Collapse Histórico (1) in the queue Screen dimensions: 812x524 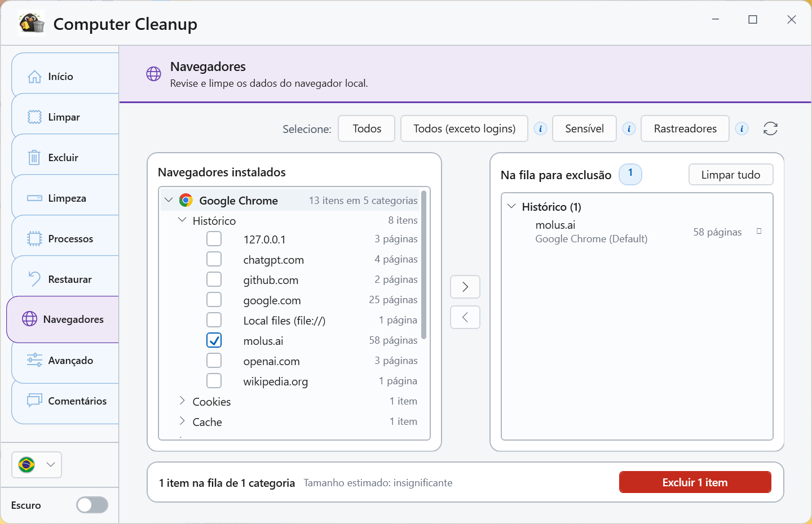[x=511, y=206]
